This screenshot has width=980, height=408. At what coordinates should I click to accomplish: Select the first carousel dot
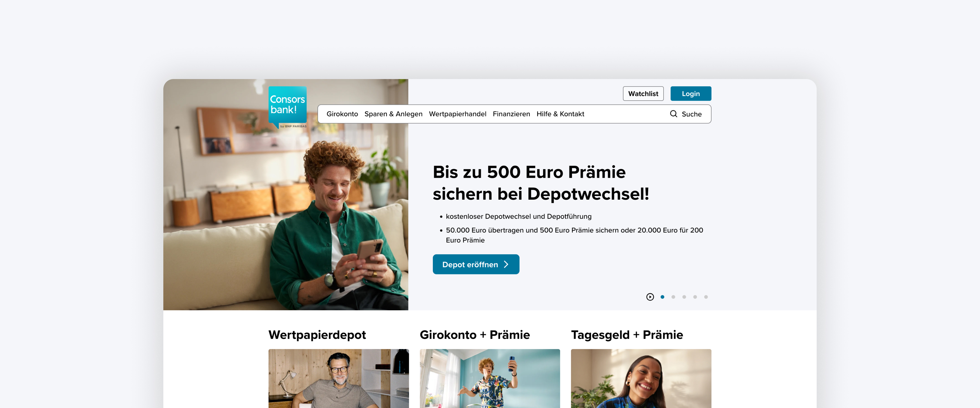tap(662, 297)
